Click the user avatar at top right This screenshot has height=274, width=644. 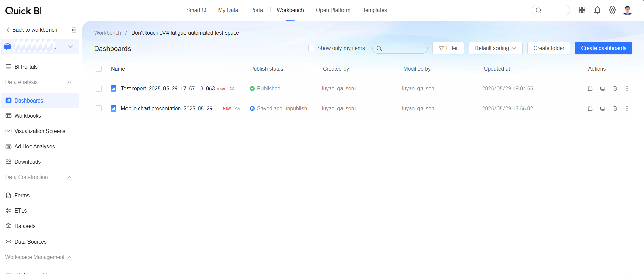click(x=628, y=10)
